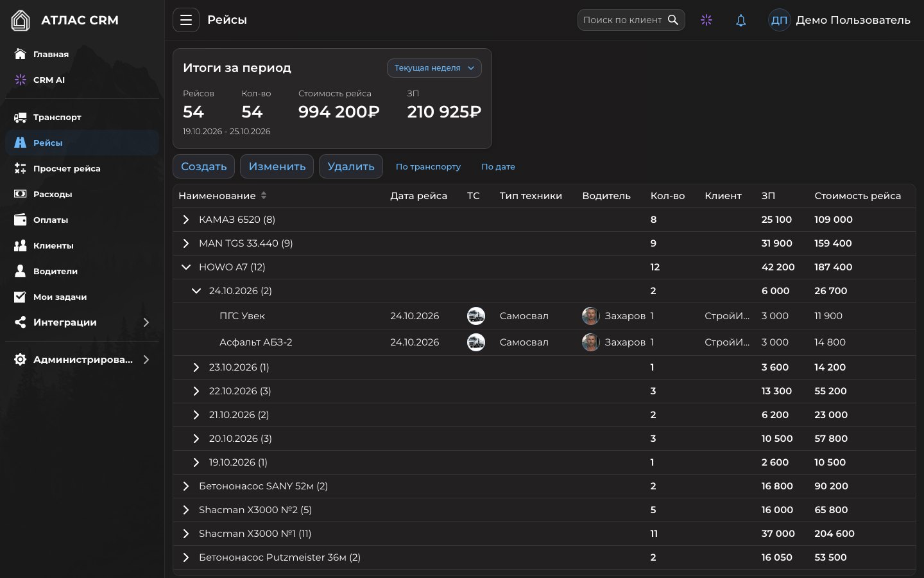This screenshot has width=924, height=578.
Task: Expand Бетононасос SANY 52м (2) group
Action: (x=186, y=486)
